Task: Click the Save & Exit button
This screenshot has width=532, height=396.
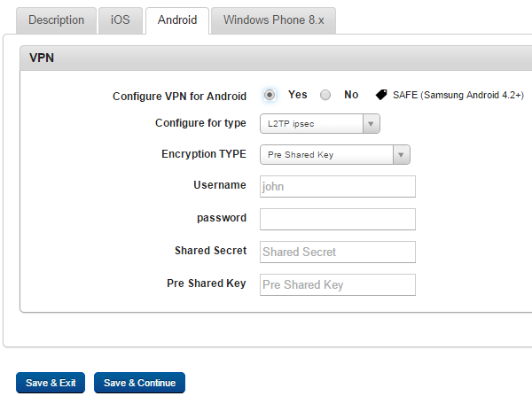Action: click(51, 383)
